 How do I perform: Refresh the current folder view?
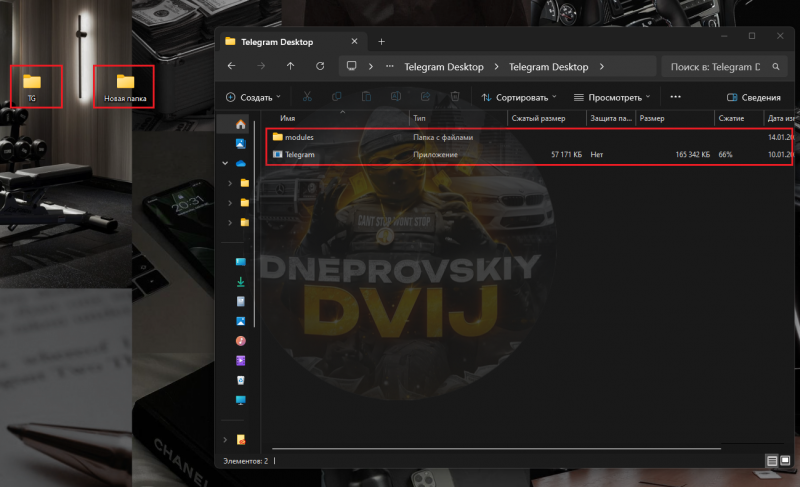[320, 66]
